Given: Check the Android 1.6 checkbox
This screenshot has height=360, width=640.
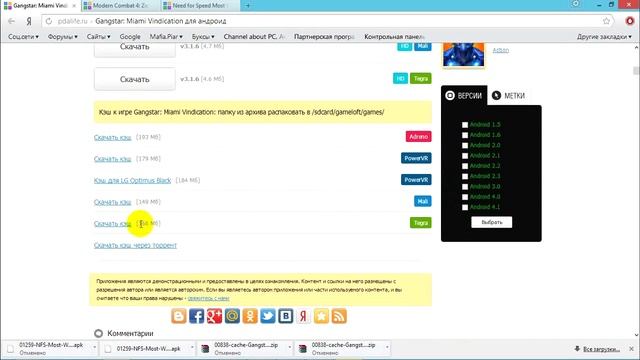Looking at the screenshot, I should point(465,135).
